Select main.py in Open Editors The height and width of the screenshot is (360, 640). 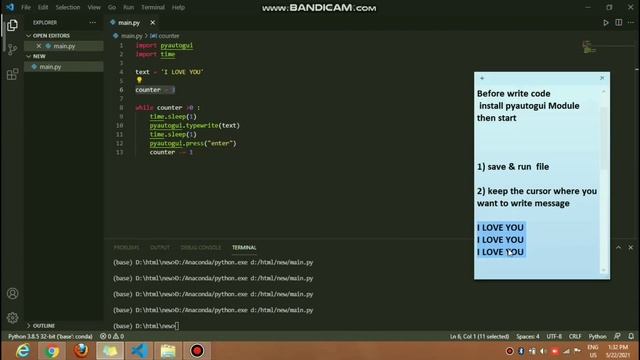[64, 46]
